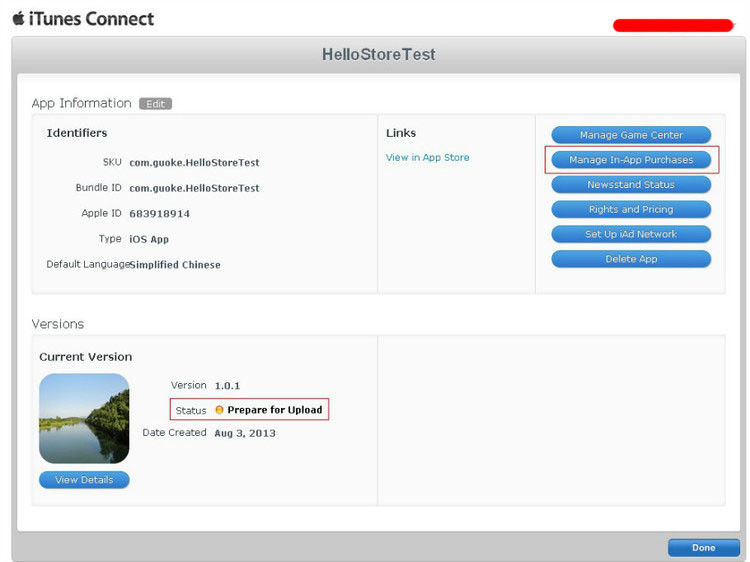Select the Apple ID number 683918914

159,214
